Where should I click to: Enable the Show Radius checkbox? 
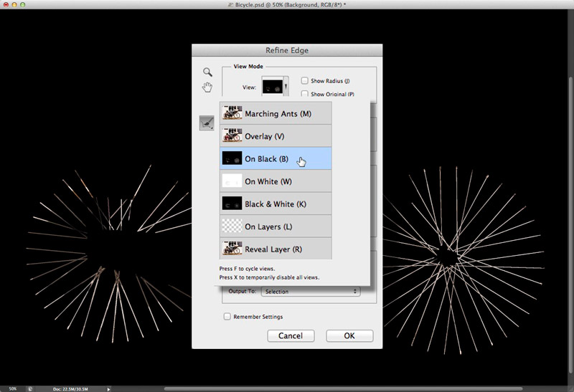[x=306, y=81]
